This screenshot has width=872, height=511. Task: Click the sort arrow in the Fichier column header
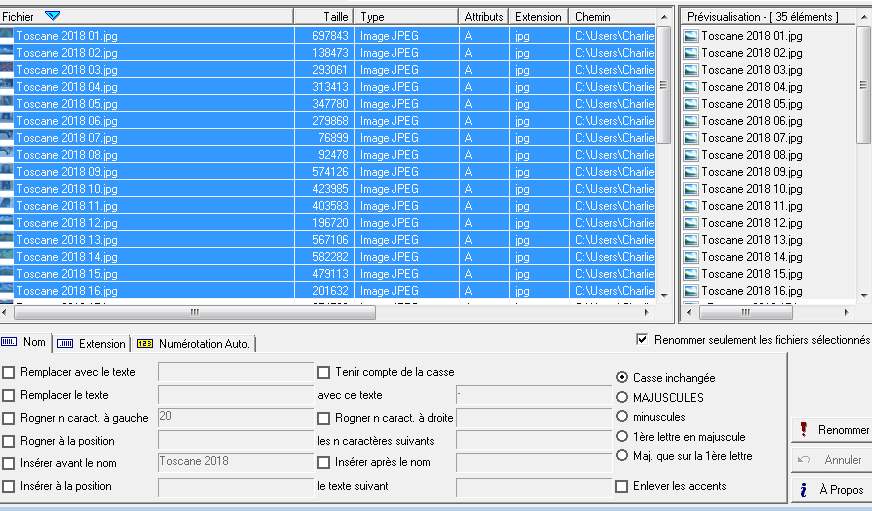[53, 16]
